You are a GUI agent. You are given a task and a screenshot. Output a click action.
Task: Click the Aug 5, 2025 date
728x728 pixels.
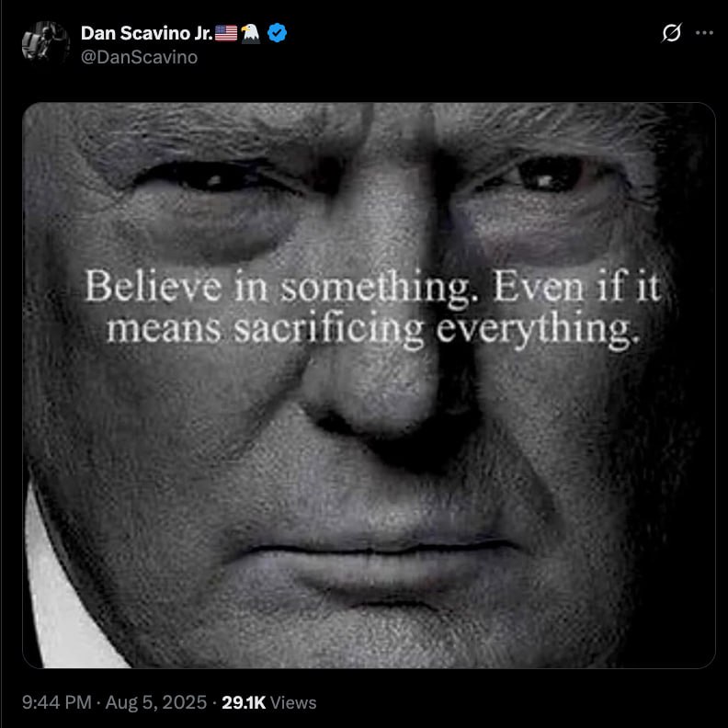(156, 702)
